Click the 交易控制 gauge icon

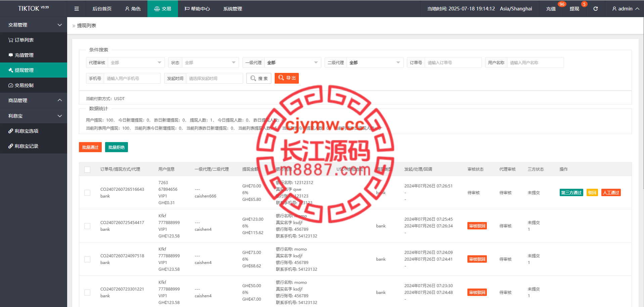point(11,85)
